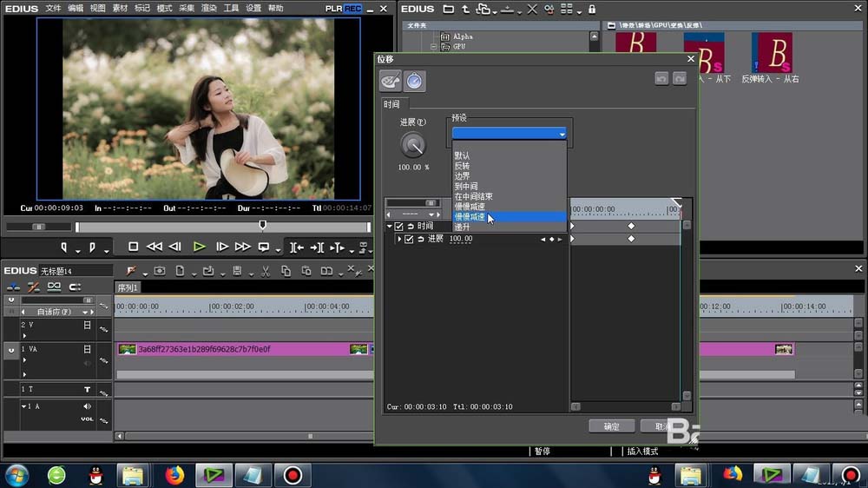Collapse the 时间 keyframe group
The height and width of the screenshot is (488, 868).
click(389, 226)
